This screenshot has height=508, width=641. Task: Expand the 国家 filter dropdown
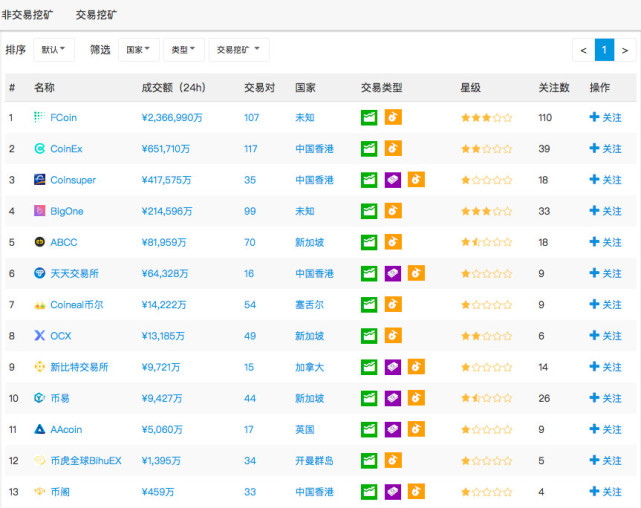coord(139,50)
